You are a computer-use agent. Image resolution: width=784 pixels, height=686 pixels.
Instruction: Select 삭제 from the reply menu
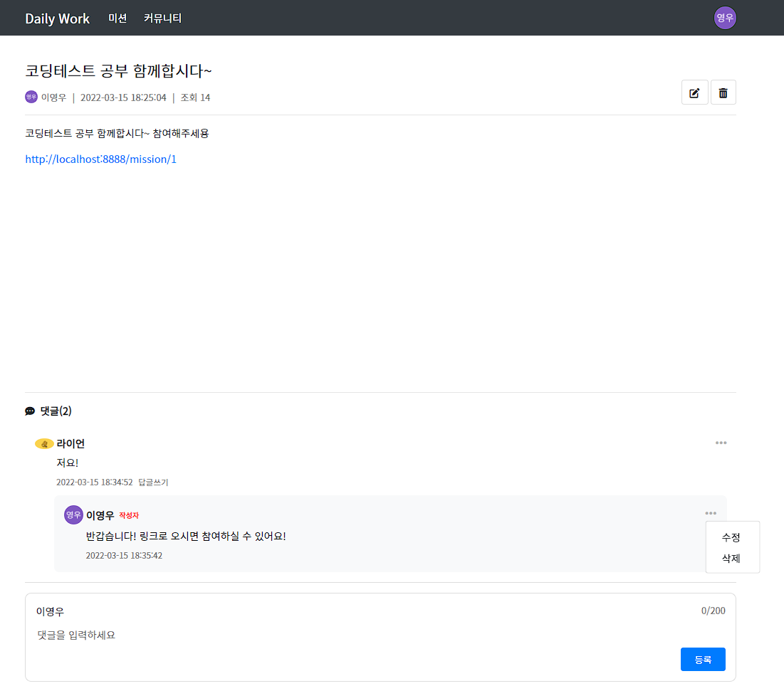731,559
